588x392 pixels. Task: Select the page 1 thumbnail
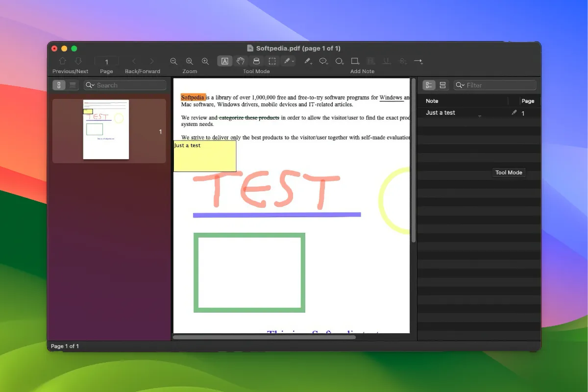pyautogui.click(x=106, y=129)
